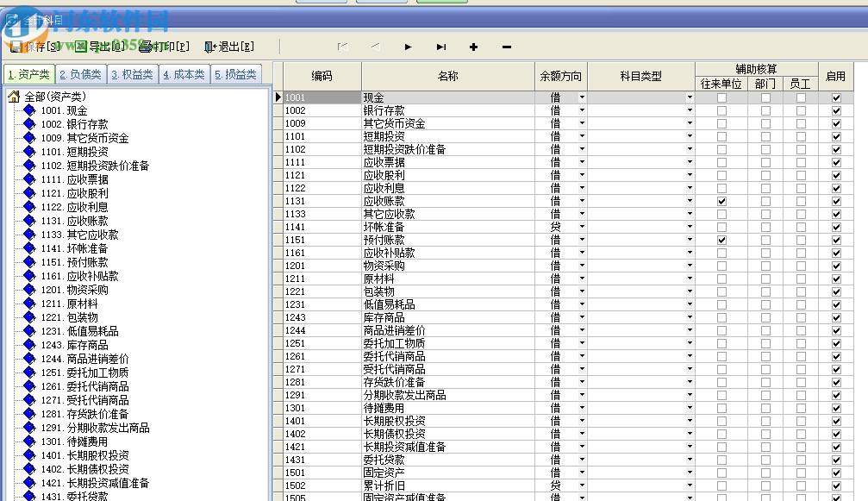868x501 pixels.
Task: Click diamond icon beside 1243.库存商品
Action: click(x=30, y=345)
